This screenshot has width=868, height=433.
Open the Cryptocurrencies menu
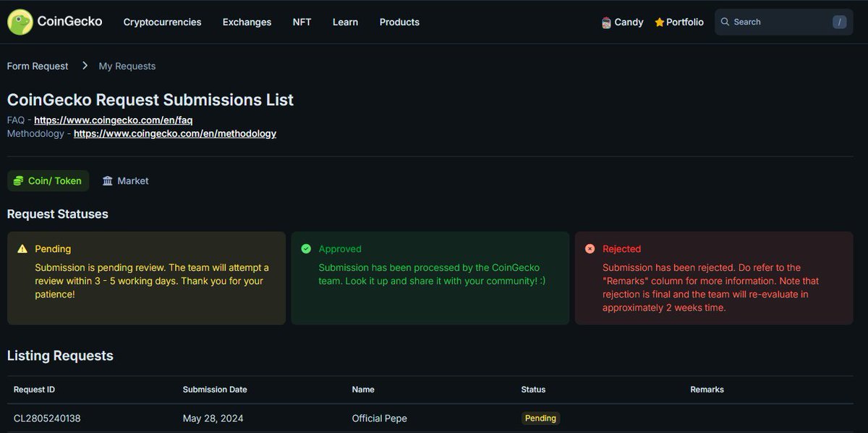coord(163,22)
